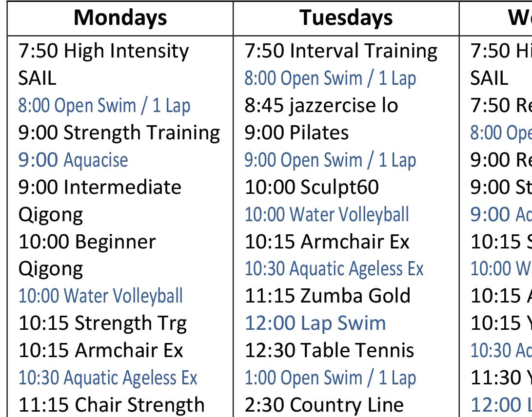Click 8:45 jazzercise lo entry
This screenshot has width=532, height=417.
(x=321, y=105)
